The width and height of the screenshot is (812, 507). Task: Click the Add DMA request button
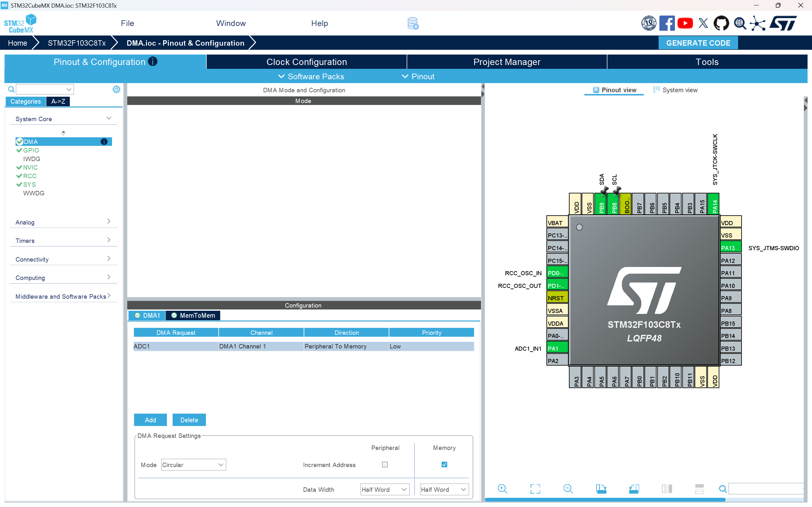tap(150, 420)
